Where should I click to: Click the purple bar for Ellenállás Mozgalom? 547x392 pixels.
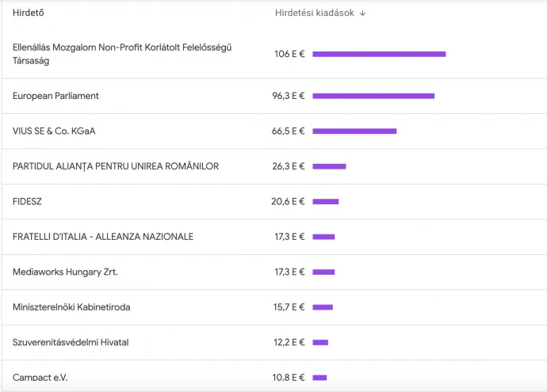click(x=379, y=54)
